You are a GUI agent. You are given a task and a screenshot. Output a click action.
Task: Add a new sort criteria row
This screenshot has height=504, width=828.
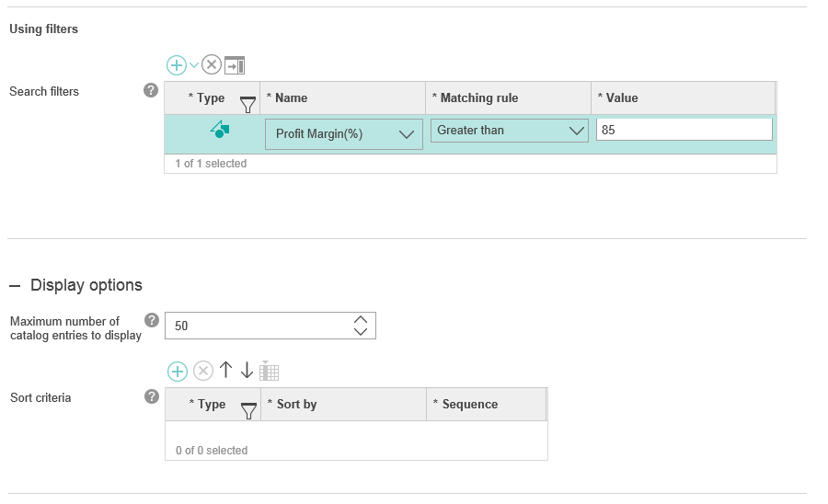tap(177, 371)
